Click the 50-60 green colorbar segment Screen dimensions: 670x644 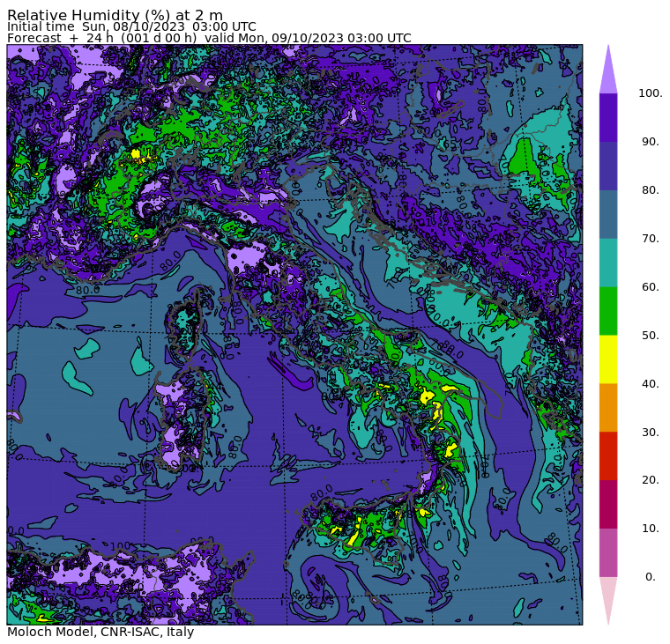click(608, 311)
